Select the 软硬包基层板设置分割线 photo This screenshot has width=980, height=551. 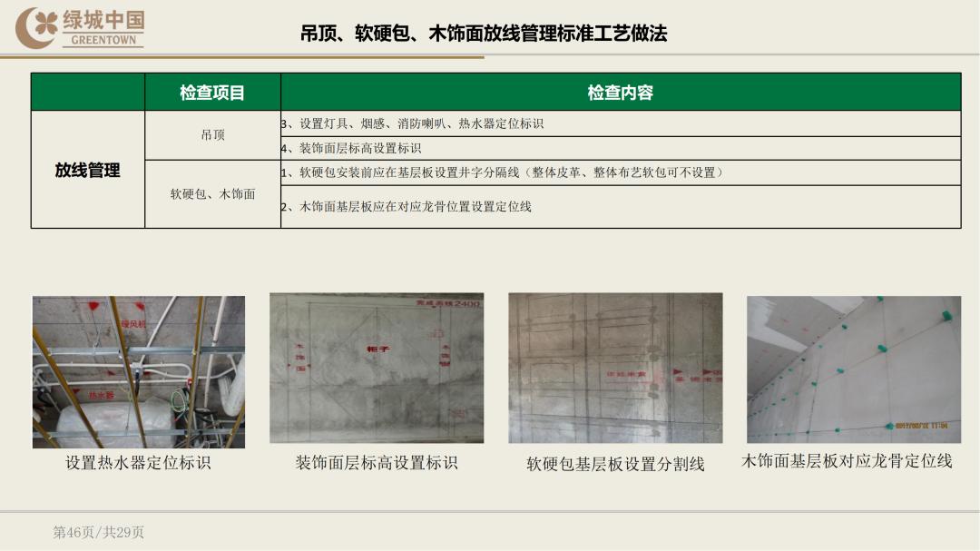[617, 369]
